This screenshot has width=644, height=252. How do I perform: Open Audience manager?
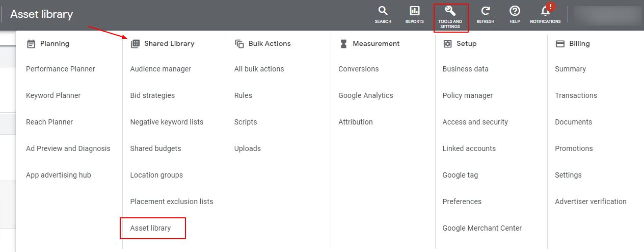point(160,69)
